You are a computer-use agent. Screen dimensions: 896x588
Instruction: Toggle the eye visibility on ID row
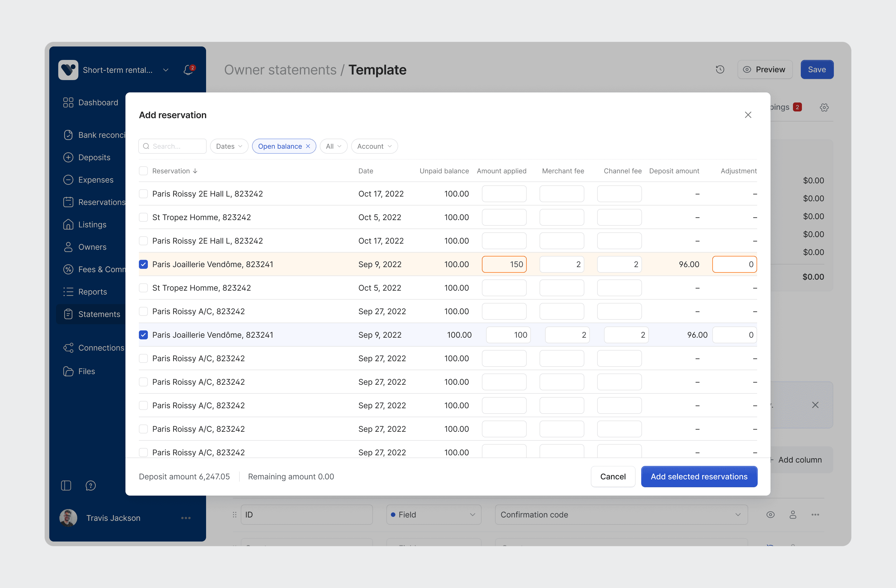770,515
